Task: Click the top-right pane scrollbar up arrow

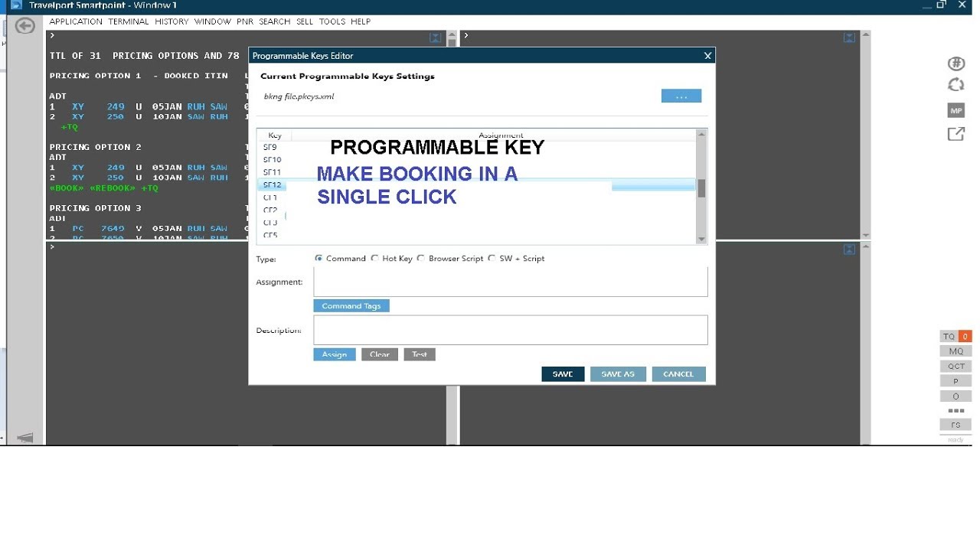Action: click(866, 35)
